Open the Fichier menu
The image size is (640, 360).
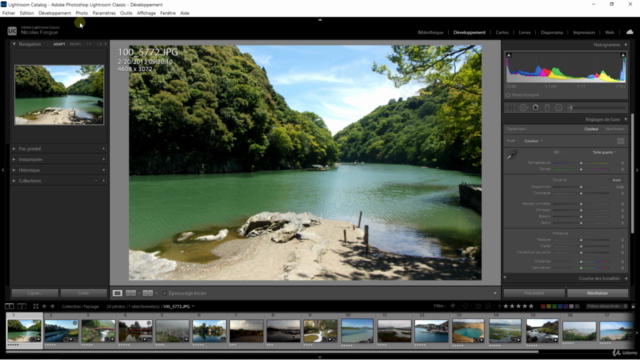[9, 13]
